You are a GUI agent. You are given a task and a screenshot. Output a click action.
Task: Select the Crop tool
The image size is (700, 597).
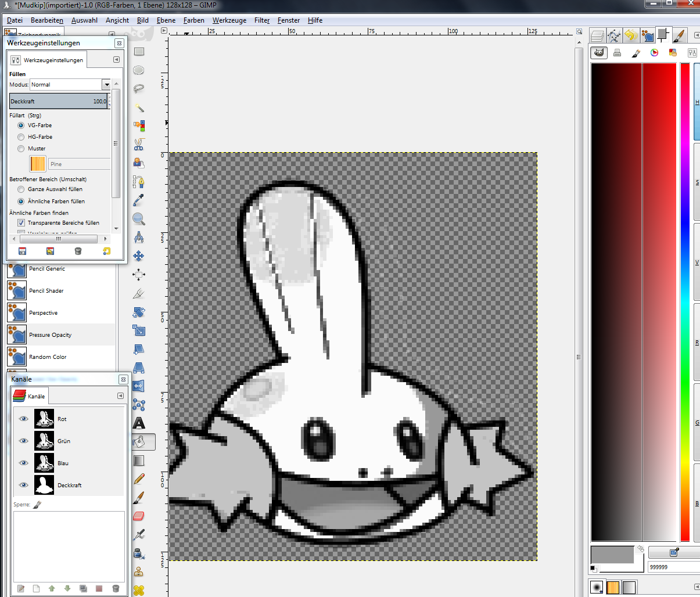[139, 293]
